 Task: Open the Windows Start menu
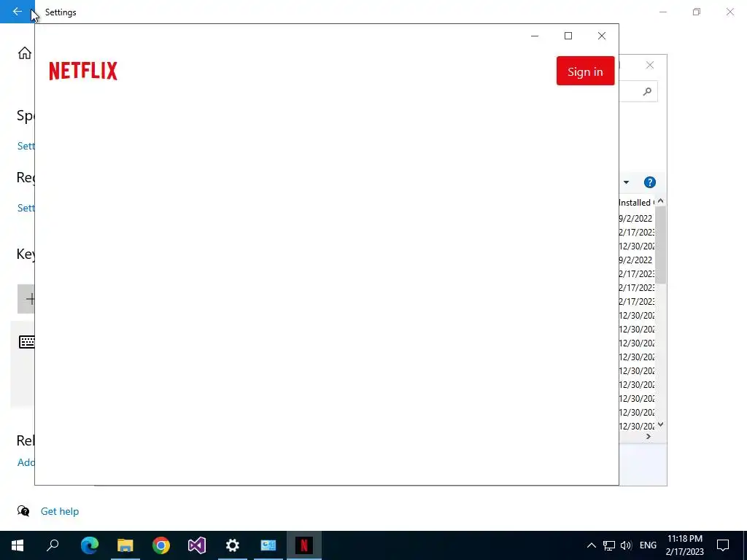pyautogui.click(x=18, y=545)
